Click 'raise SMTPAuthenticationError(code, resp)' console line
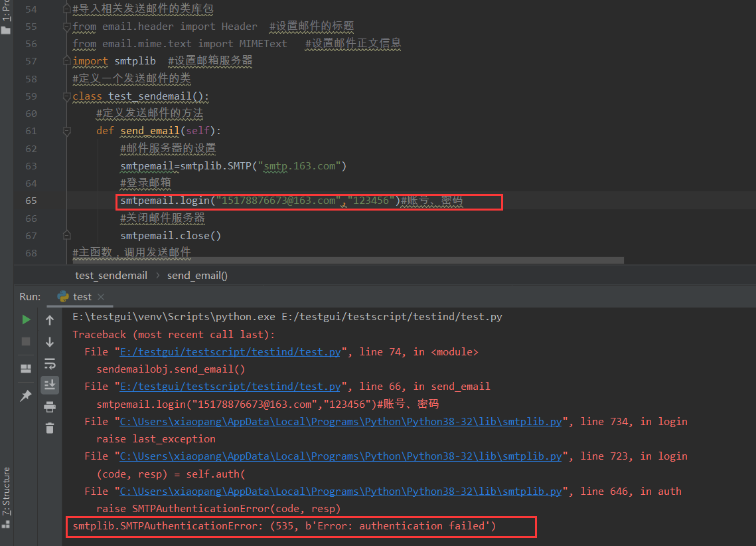The image size is (756, 546). click(218, 509)
